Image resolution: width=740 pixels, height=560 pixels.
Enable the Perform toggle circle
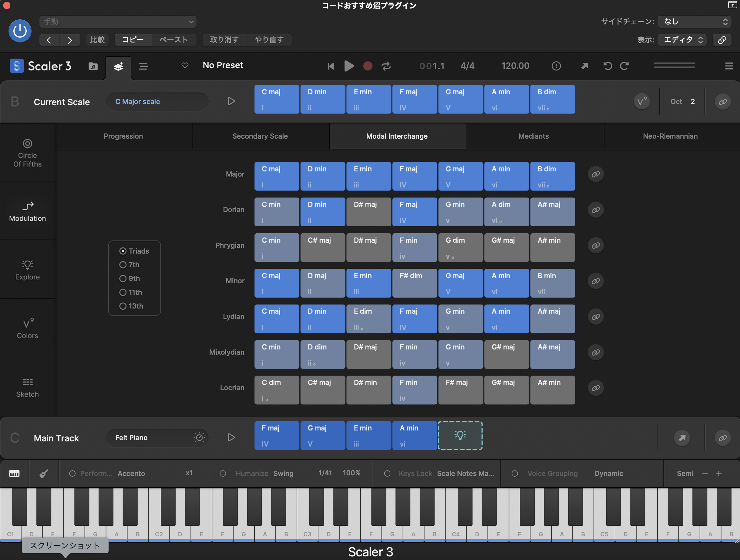72,474
